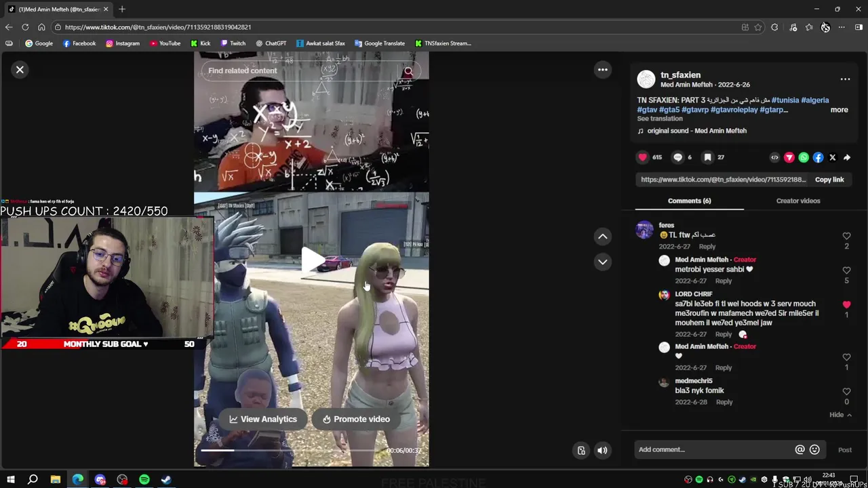Go to previous video with up arrow

coord(602,236)
